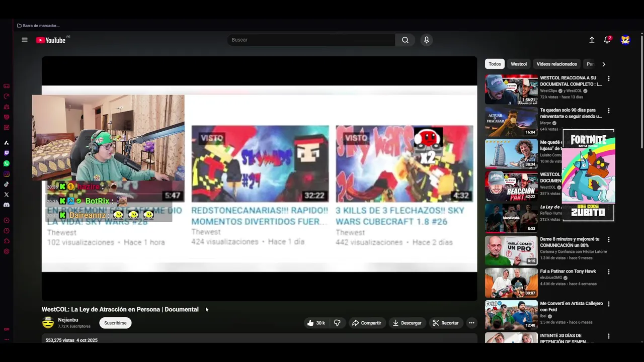Select the 'Todos' filter chip
Viewport: 644px width, 362px height.
tap(495, 64)
